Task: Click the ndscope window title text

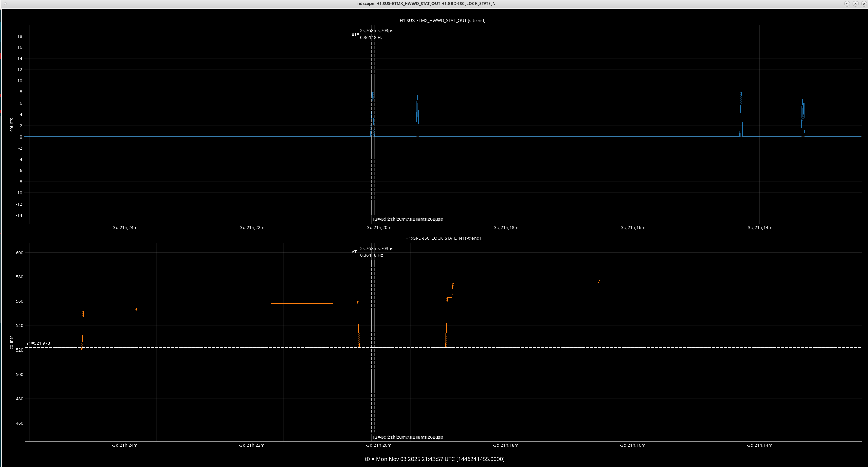Action: (426, 3)
